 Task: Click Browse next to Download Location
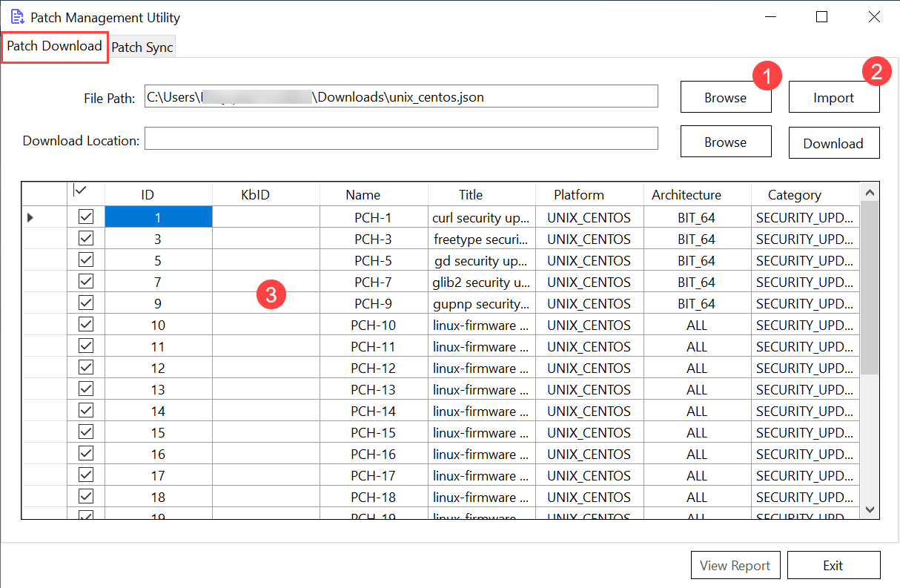(x=725, y=142)
